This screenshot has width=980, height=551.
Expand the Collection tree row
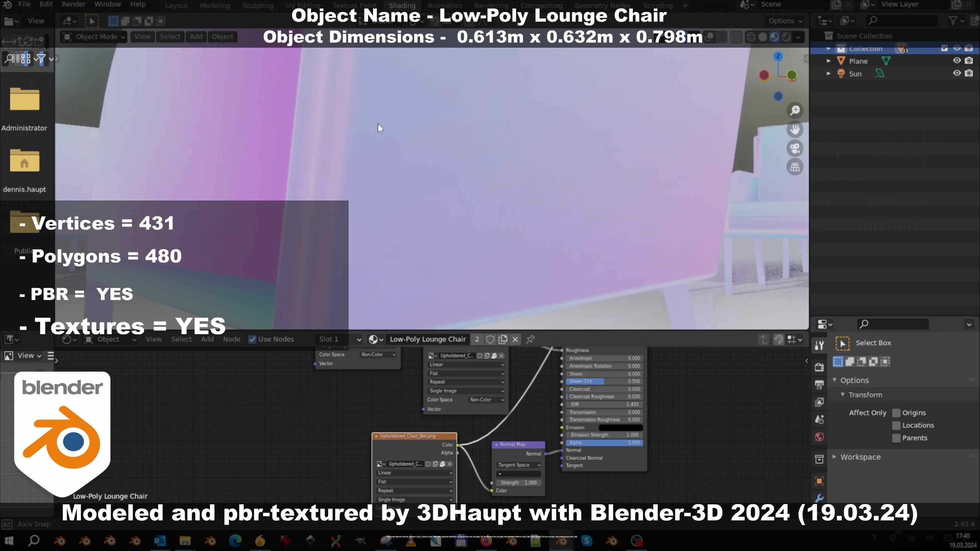coord(829,49)
